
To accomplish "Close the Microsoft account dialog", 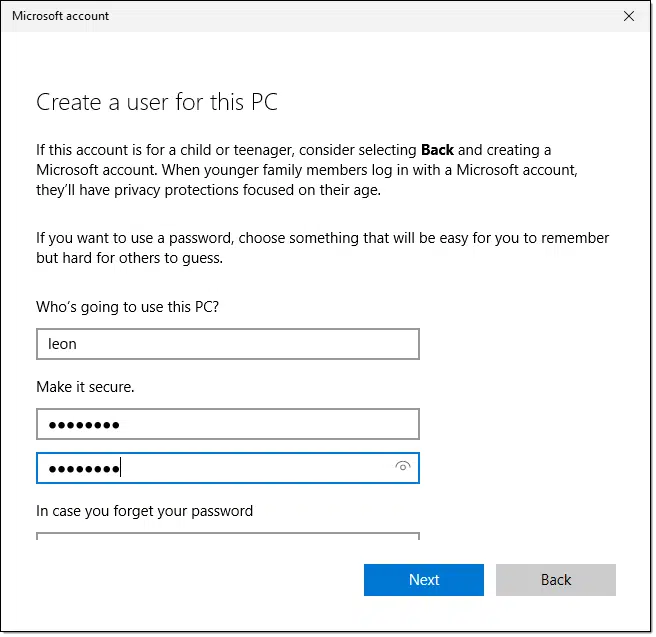I will point(629,16).
